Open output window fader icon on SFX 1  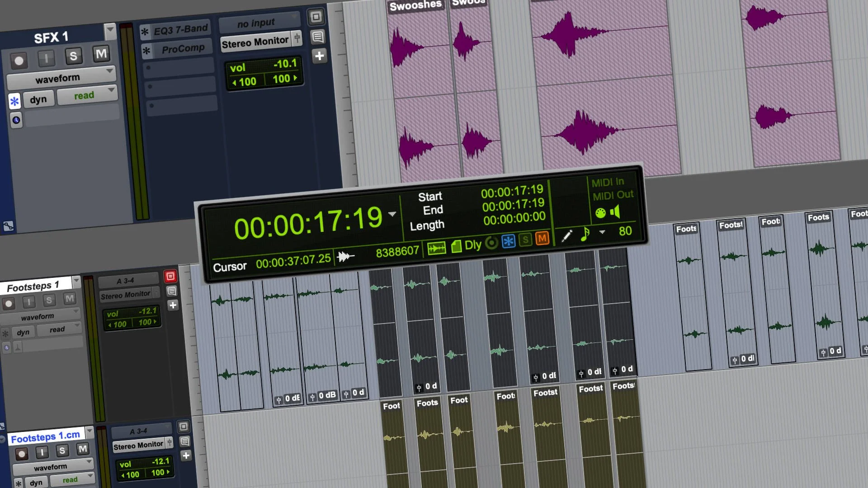[297, 38]
